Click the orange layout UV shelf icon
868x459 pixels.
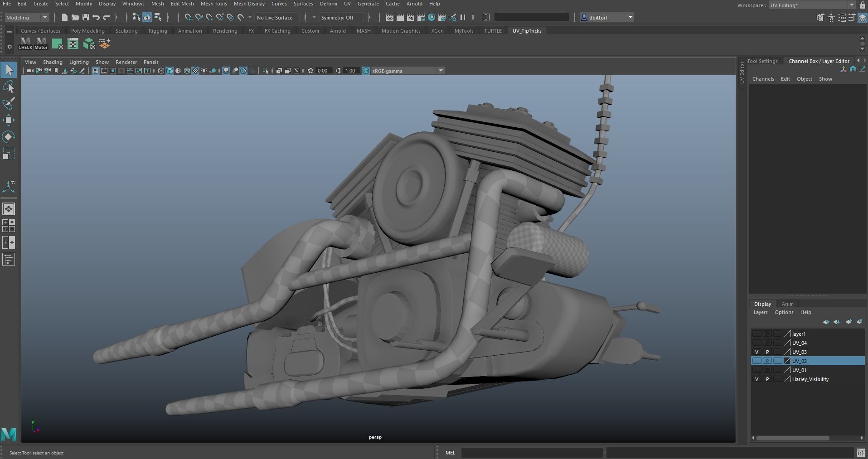click(105, 43)
